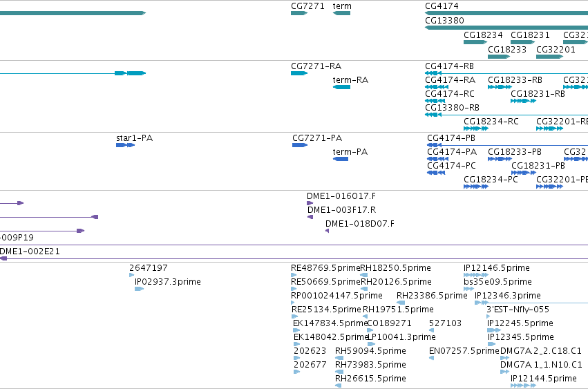Open EST IP12144.5prime
This screenshot has height=389, width=588.
click(523, 386)
